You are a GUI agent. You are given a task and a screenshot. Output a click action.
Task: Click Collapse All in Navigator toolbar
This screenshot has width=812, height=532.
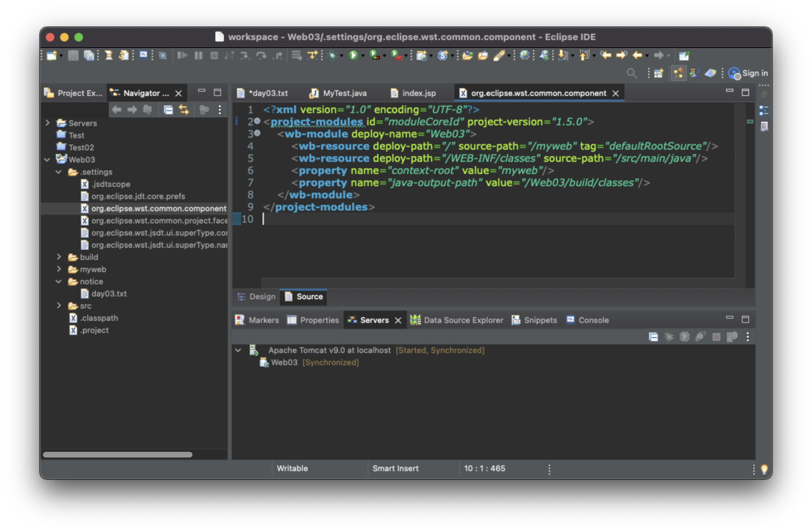168,110
